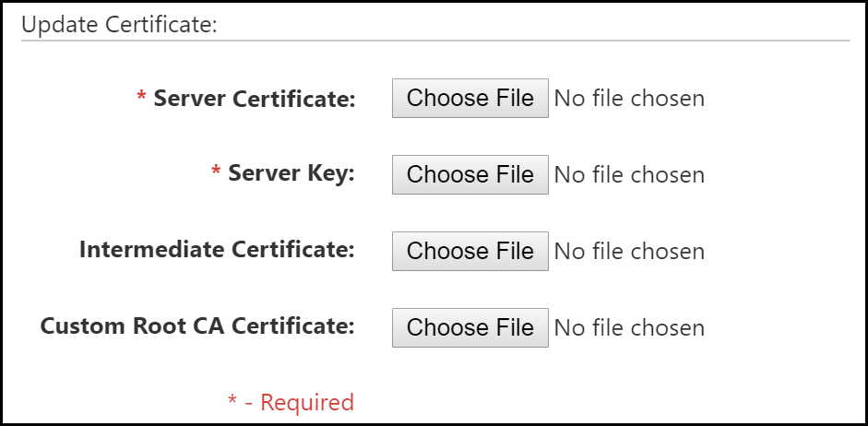Click the Server Certificate field label
Viewport: 868px width, 426px height.
click(x=255, y=99)
